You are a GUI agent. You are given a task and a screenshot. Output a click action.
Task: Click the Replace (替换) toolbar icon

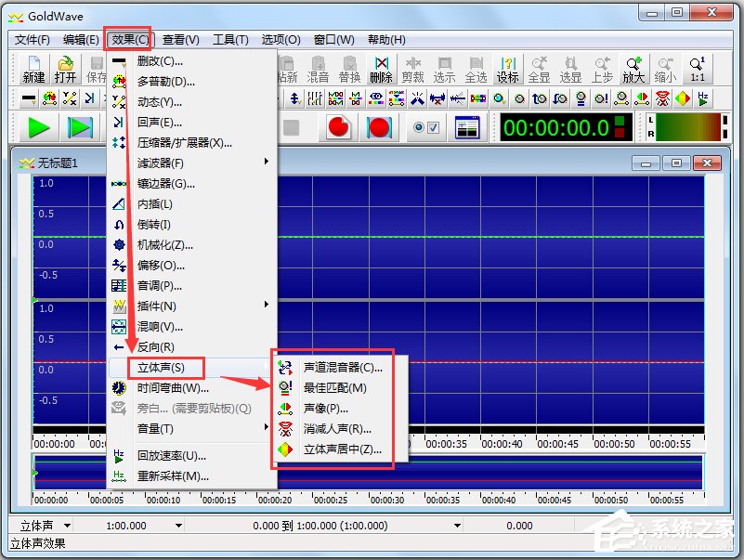[349, 69]
